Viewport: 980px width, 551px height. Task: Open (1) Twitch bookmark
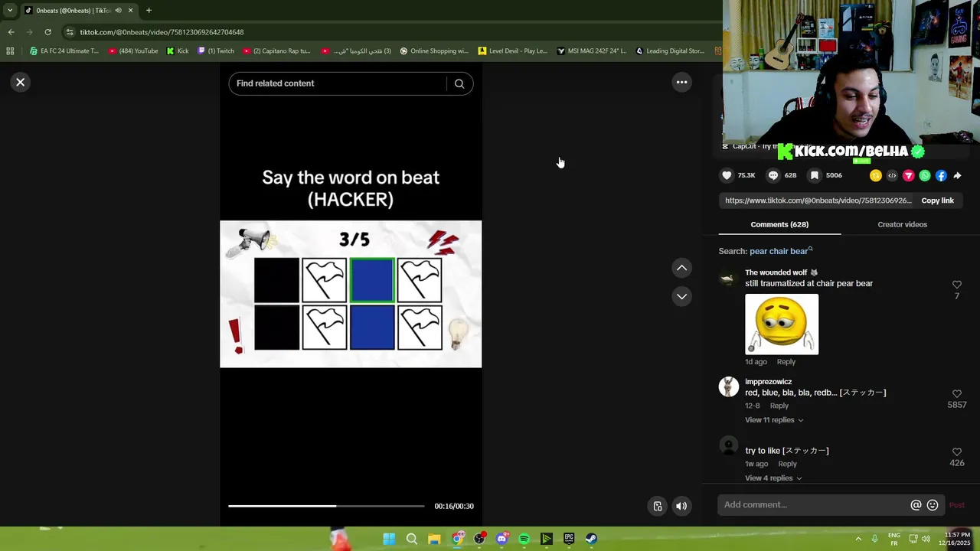pyautogui.click(x=216, y=51)
